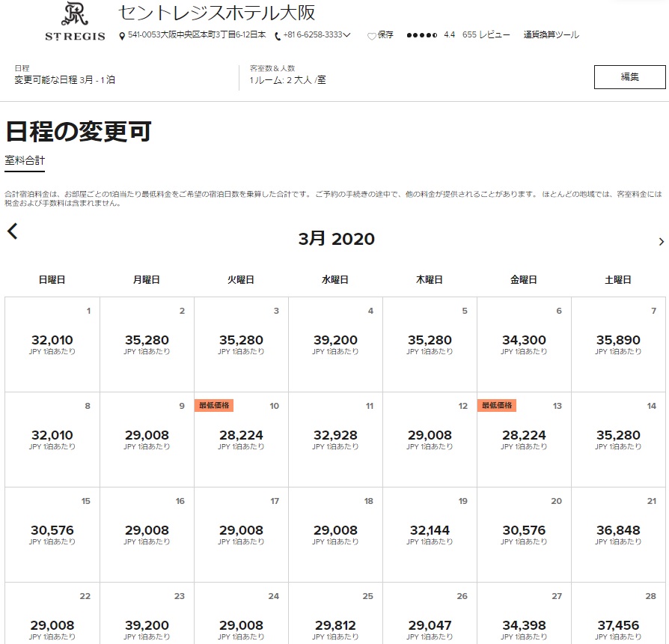Expand phone number dropdown chevron

[347, 34]
